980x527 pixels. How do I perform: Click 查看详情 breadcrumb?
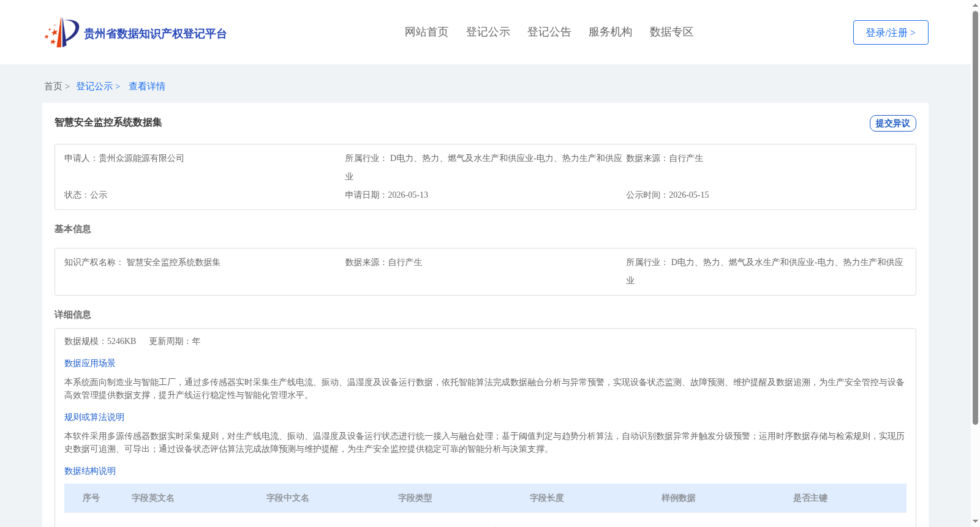(x=147, y=86)
